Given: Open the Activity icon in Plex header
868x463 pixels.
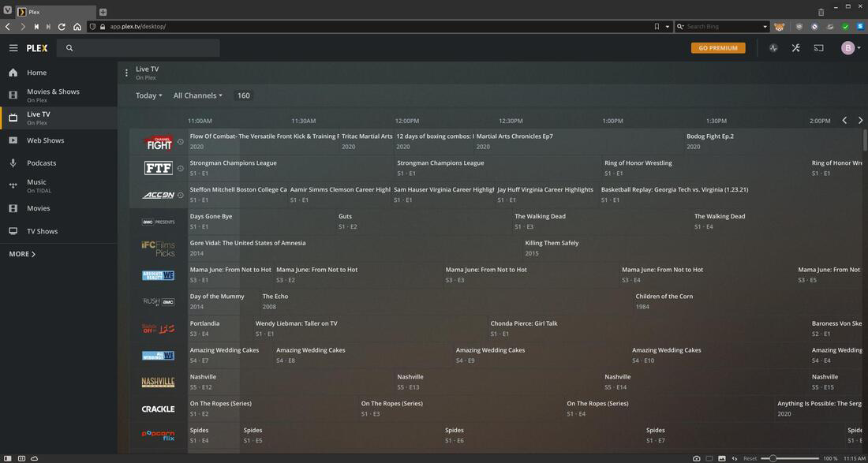Looking at the screenshot, I should [x=773, y=48].
